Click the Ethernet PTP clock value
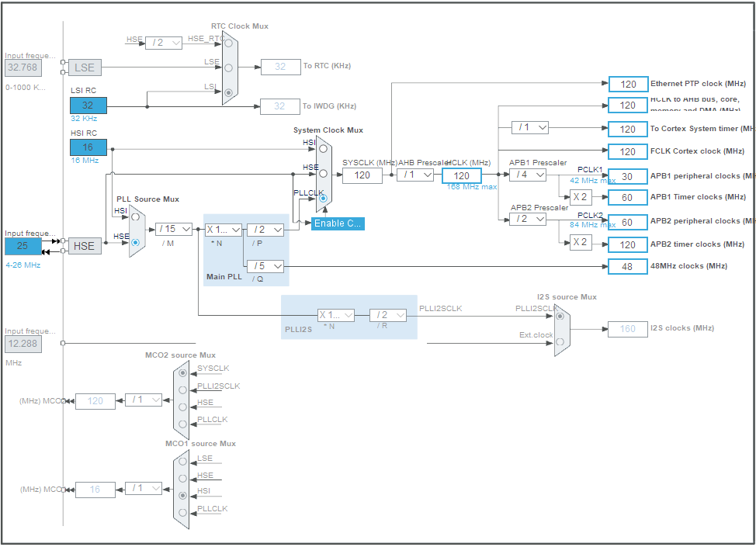This screenshot has height=547, width=756. [x=628, y=85]
